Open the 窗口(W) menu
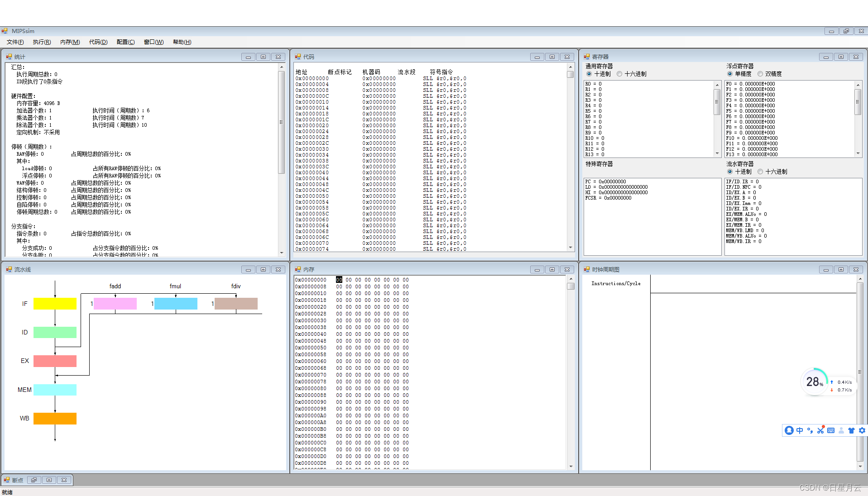 point(153,42)
